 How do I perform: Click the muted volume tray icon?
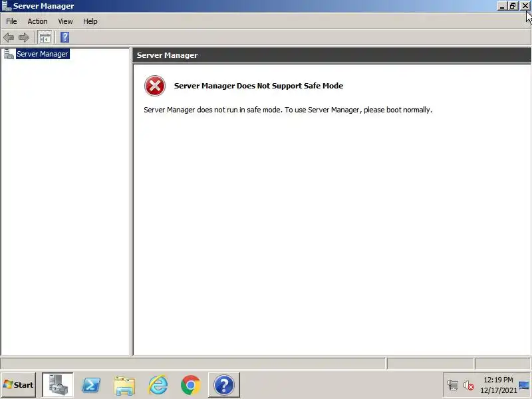(469, 385)
